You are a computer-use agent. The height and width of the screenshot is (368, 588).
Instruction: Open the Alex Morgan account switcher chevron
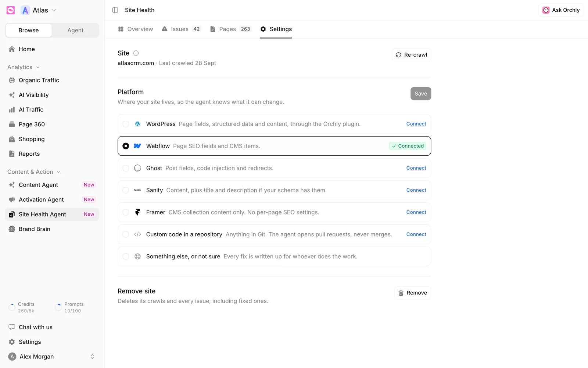(92, 357)
